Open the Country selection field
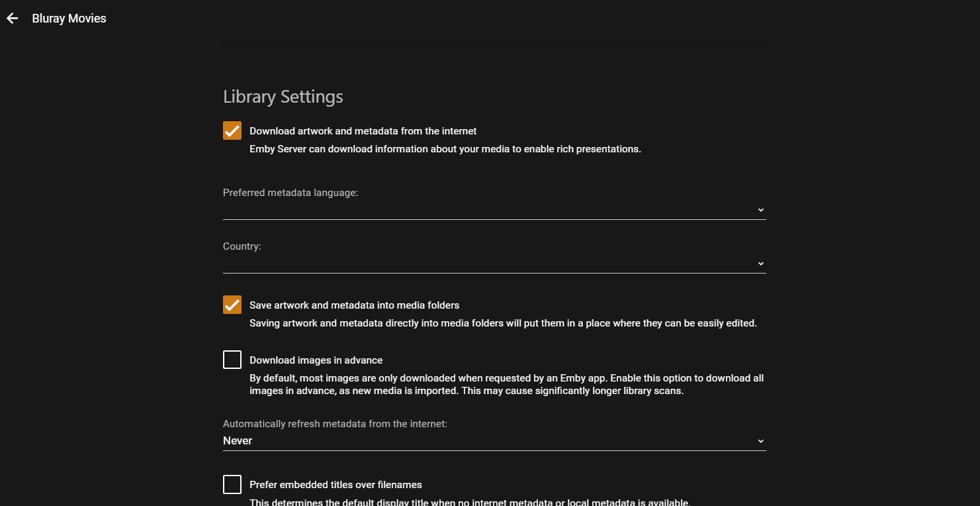This screenshot has height=506, width=980. coord(490,264)
